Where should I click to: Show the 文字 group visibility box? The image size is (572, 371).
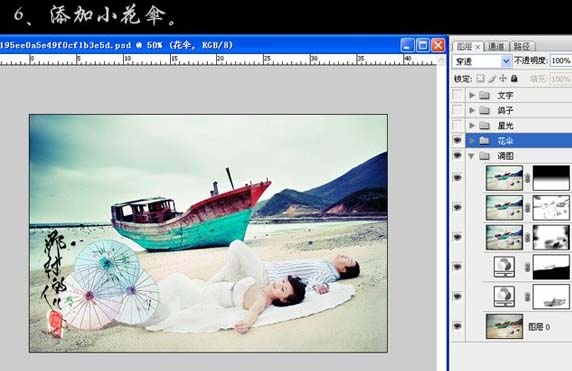[x=457, y=95]
